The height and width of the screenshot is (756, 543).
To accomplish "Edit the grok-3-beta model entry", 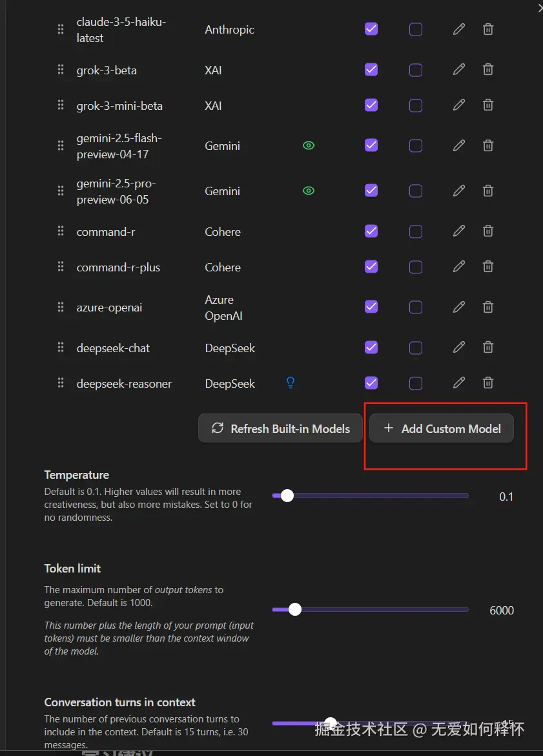I will pos(459,69).
